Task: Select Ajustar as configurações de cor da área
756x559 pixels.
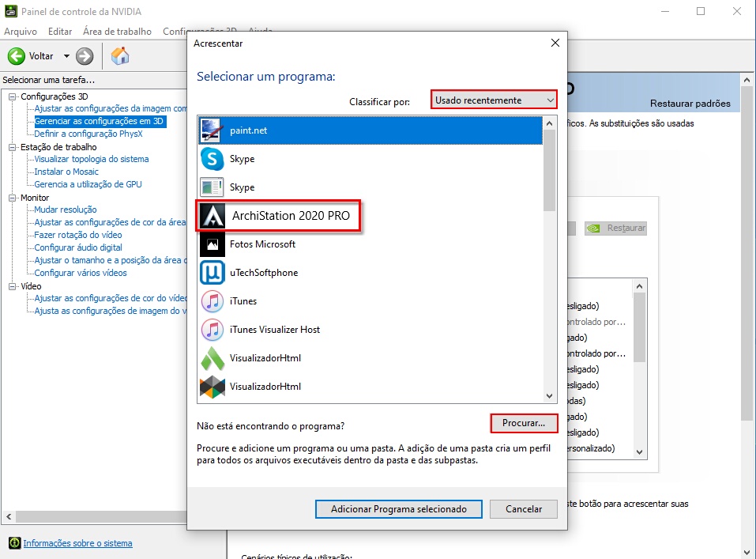Action: click(x=110, y=222)
